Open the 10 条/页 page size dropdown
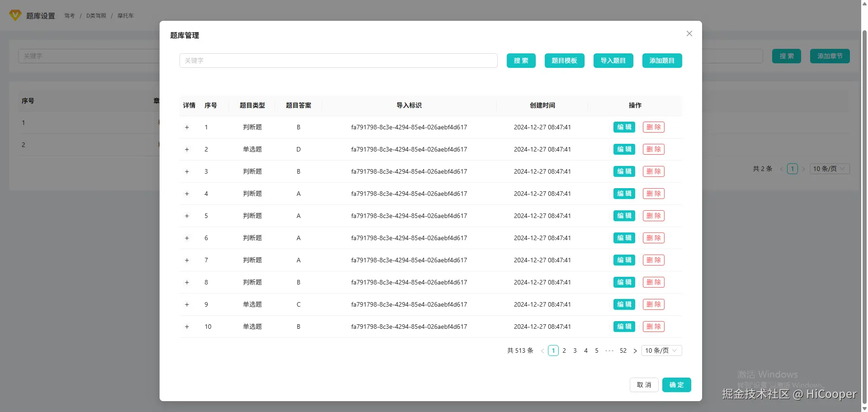The height and width of the screenshot is (412, 868). click(x=661, y=350)
